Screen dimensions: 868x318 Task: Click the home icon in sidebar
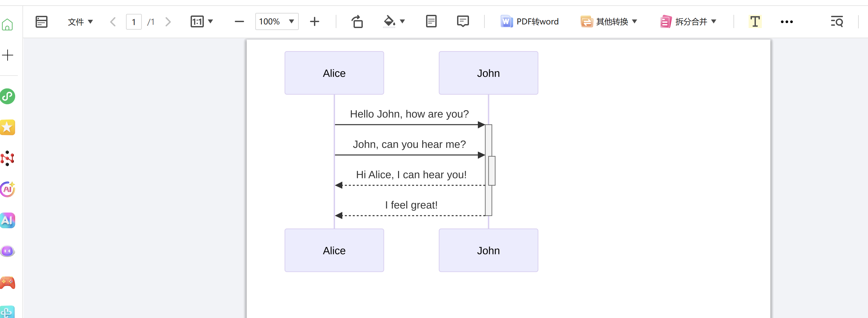(x=7, y=25)
